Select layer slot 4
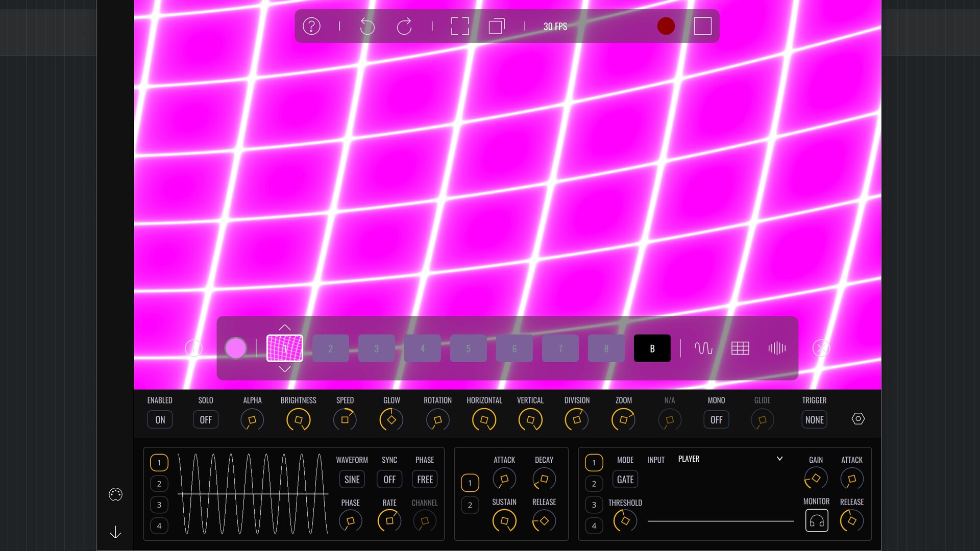Image resolution: width=980 pixels, height=551 pixels. [x=423, y=348]
